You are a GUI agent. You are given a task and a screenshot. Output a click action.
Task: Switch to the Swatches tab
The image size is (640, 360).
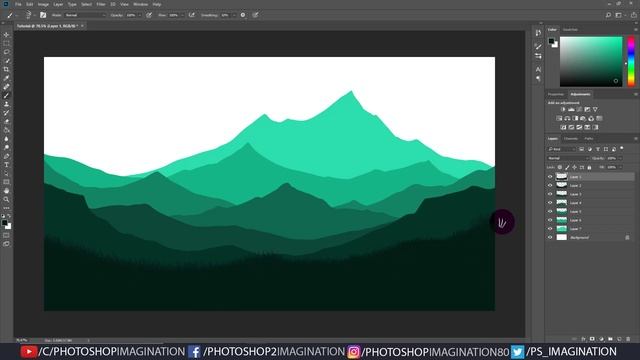pos(570,29)
